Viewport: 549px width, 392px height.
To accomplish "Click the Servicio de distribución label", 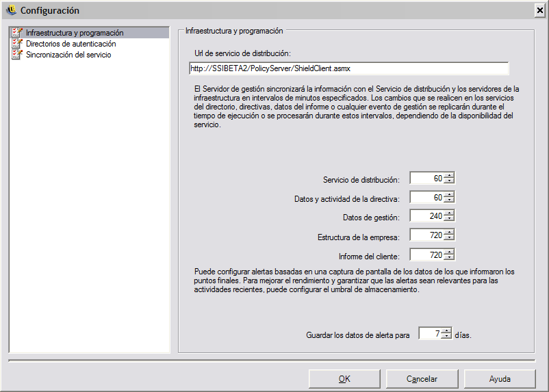I will (x=361, y=180).
